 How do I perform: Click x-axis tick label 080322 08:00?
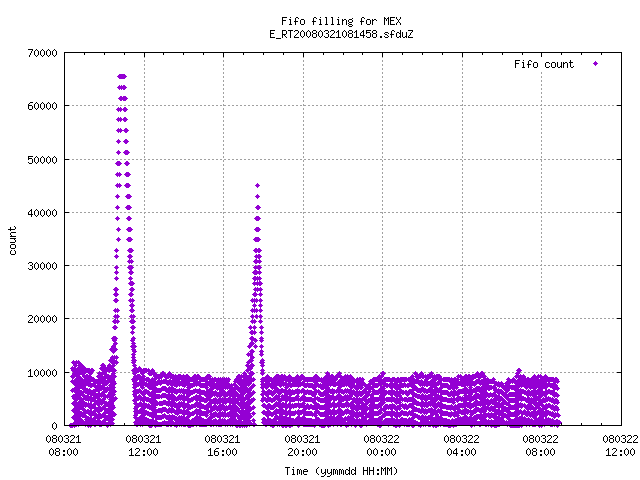[x=541, y=446]
